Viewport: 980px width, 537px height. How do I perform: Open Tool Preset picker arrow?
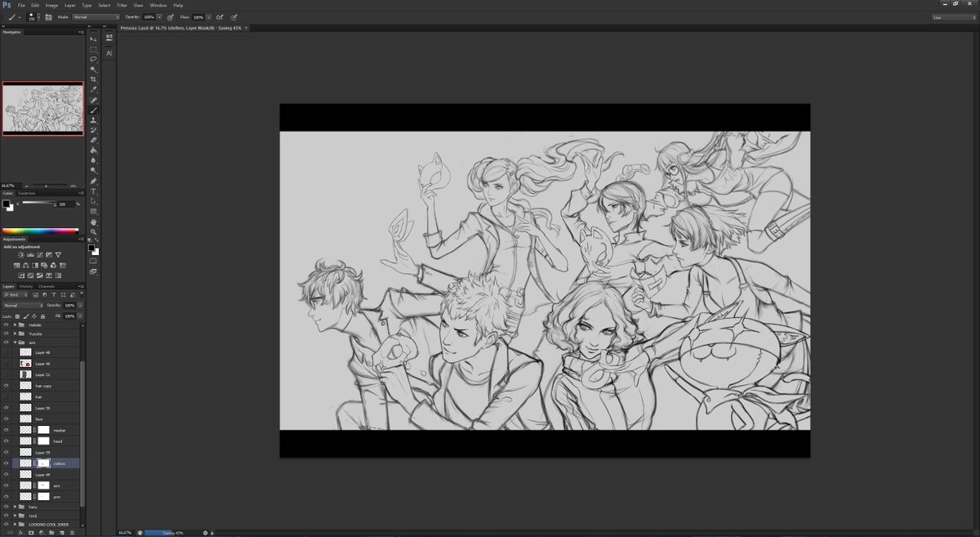pyautogui.click(x=21, y=16)
